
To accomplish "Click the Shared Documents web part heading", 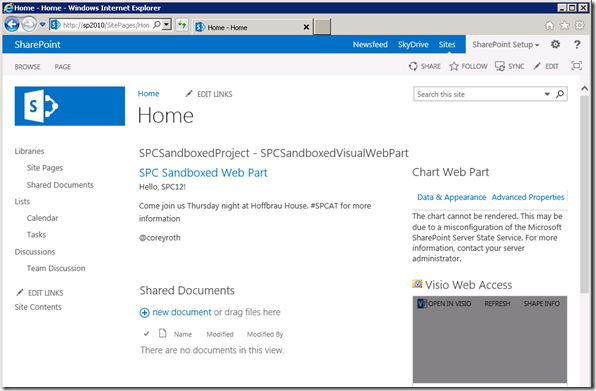I will [x=187, y=291].
